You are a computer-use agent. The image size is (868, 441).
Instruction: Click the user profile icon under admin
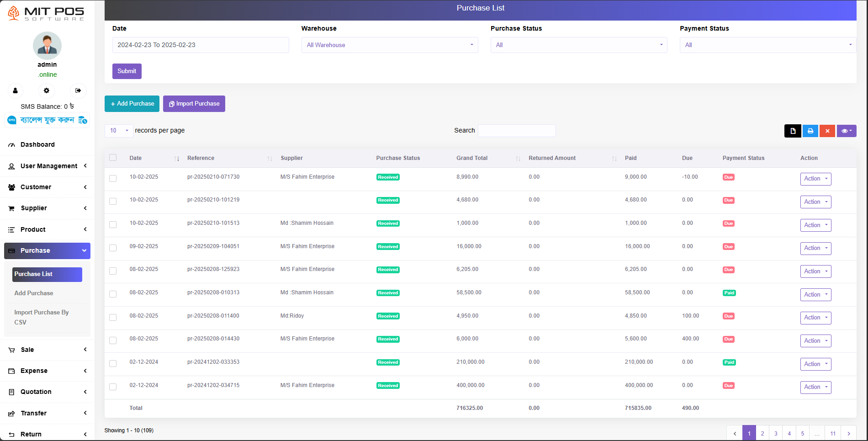tap(15, 90)
